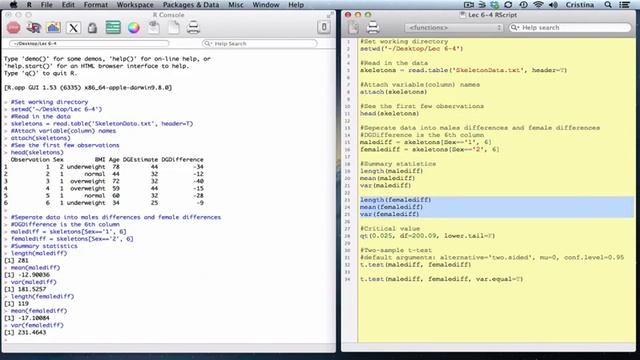Click length(malediff) in script editor
Screen dimensions: 640x360
[x=391, y=171]
